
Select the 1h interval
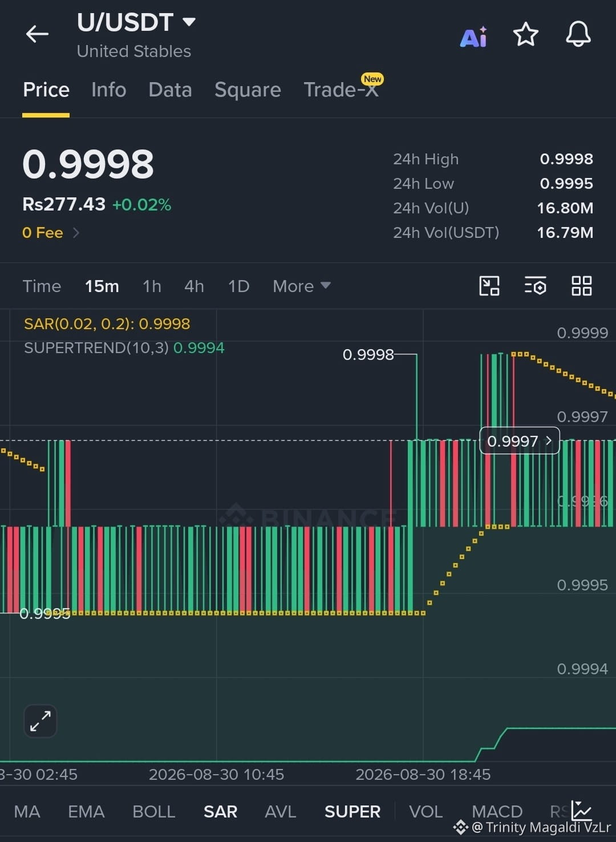pyautogui.click(x=152, y=286)
